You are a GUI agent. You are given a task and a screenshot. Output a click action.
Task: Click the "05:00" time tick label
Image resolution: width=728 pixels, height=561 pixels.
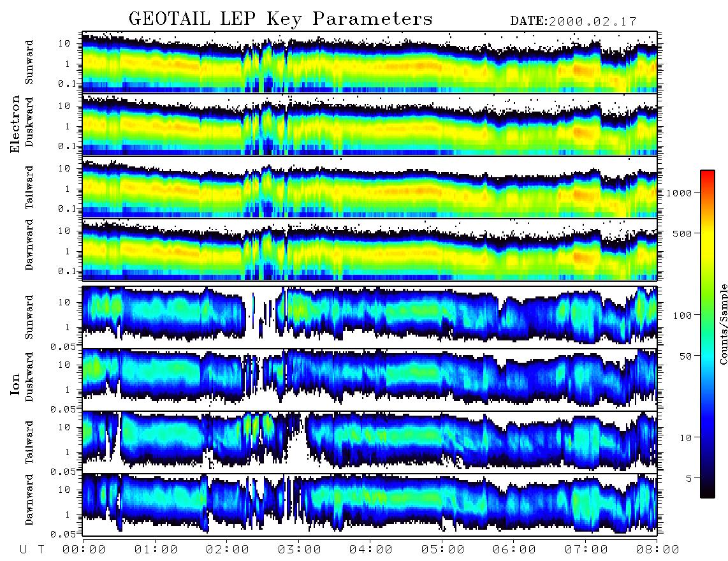pos(443,550)
